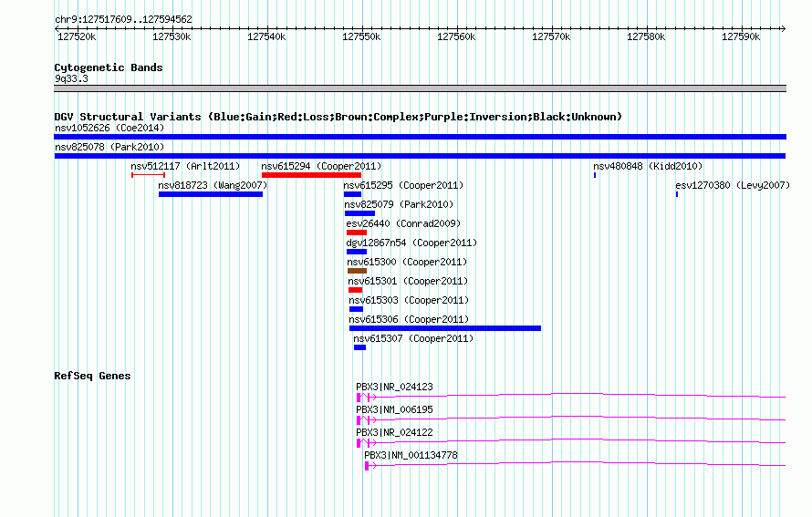
Task: Select the 9q33.3 band label
Action: point(71,78)
